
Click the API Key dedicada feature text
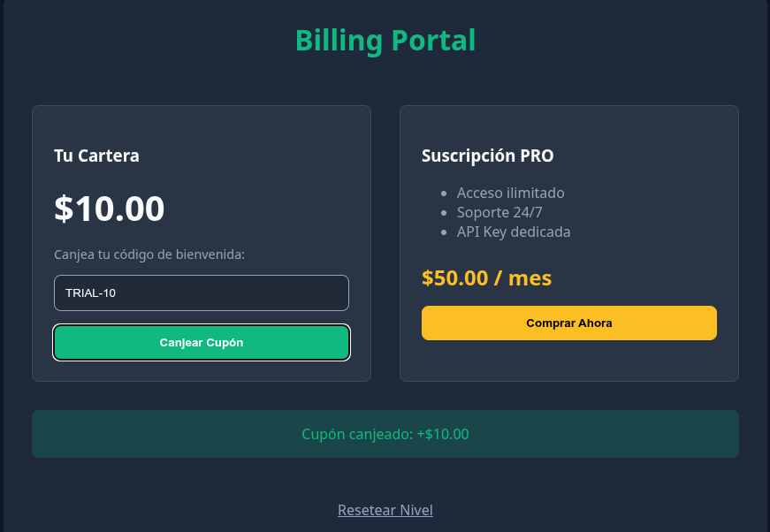(x=514, y=232)
